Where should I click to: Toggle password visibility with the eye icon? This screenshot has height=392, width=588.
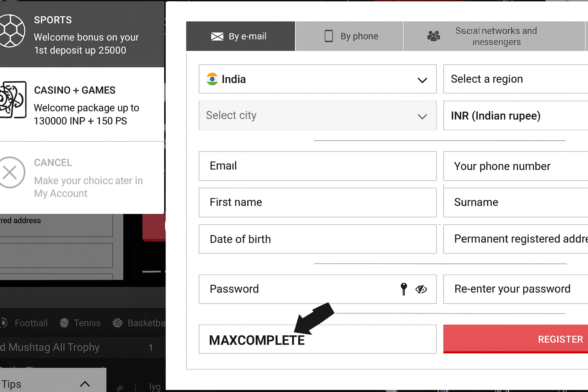421,289
